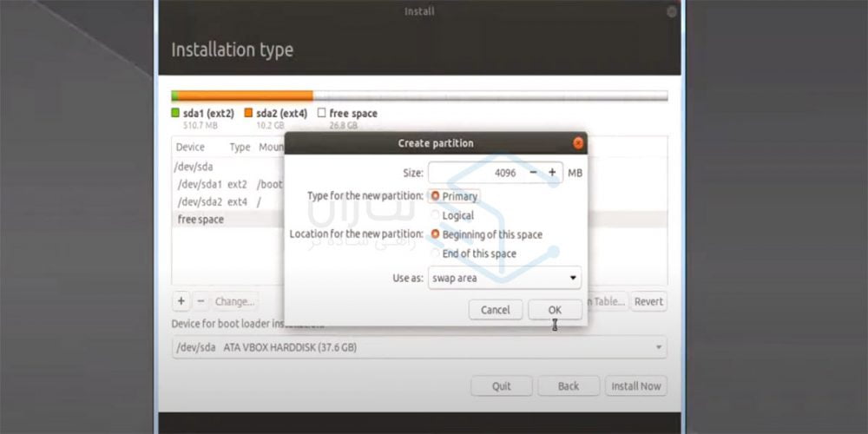Choose Beginning of this space location
Viewport: 868px width, 434px height.
[436, 234]
